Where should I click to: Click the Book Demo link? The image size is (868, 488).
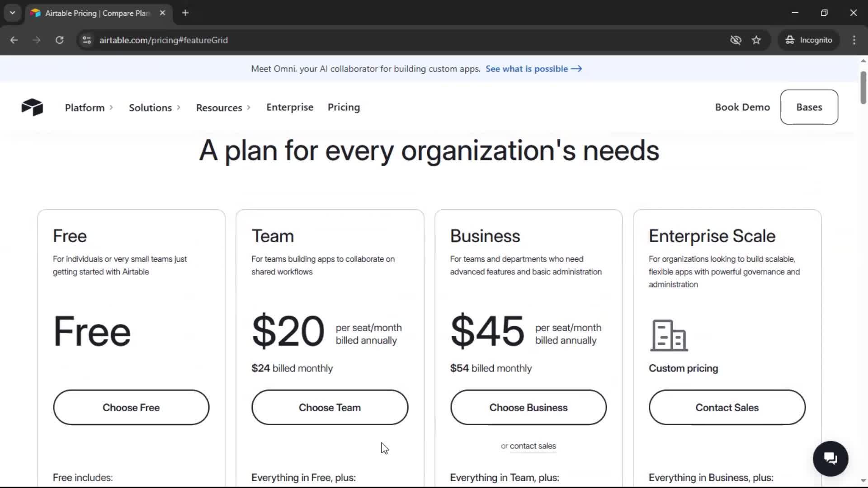tap(742, 107)
